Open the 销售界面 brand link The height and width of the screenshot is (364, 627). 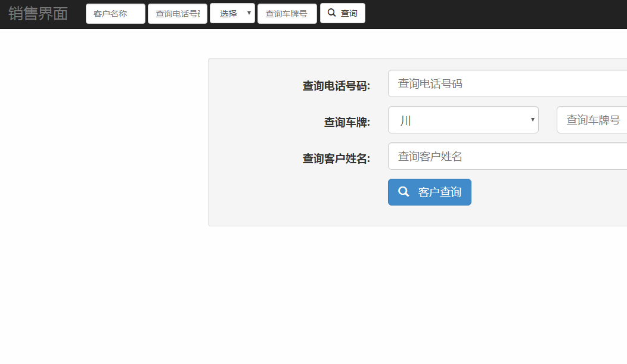(x=38, y=14)
